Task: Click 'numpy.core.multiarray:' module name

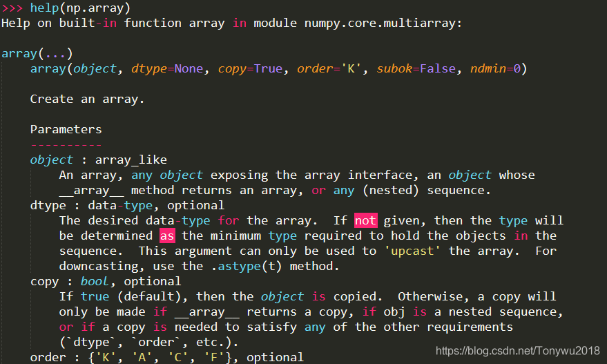Action: 383,23
